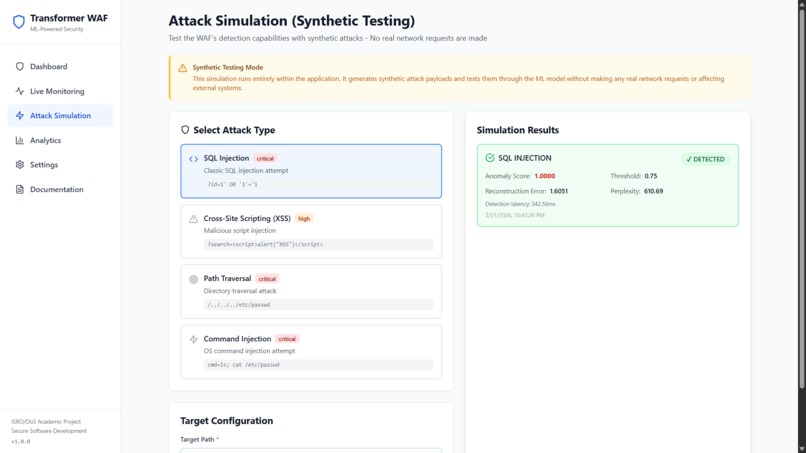Click the critical badge on SQL Injection
806x453 pixels.
point(265,158)
